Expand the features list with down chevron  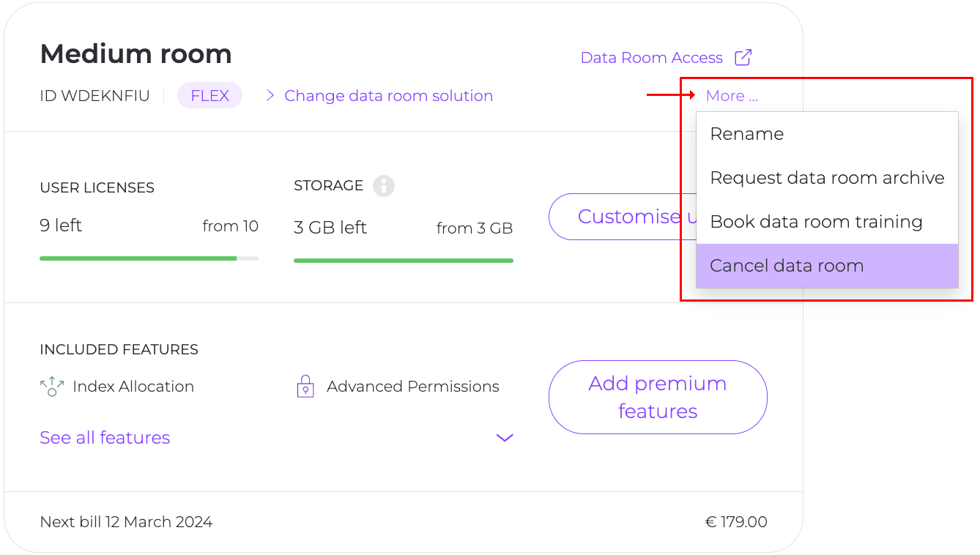point(505,438)
